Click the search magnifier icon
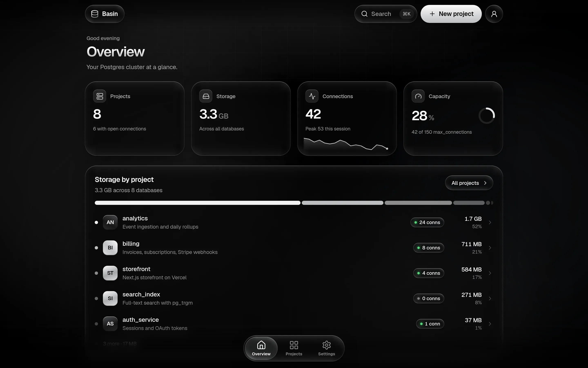 click(x=364, y=14)
